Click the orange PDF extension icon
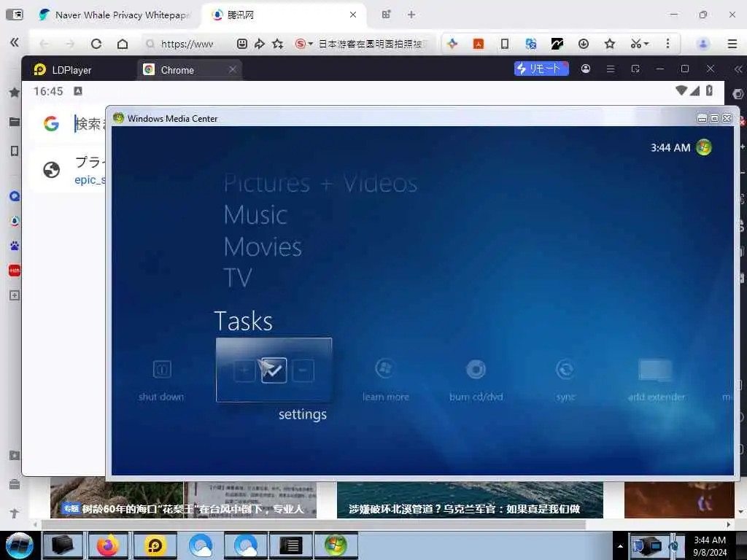 point(479,44)
